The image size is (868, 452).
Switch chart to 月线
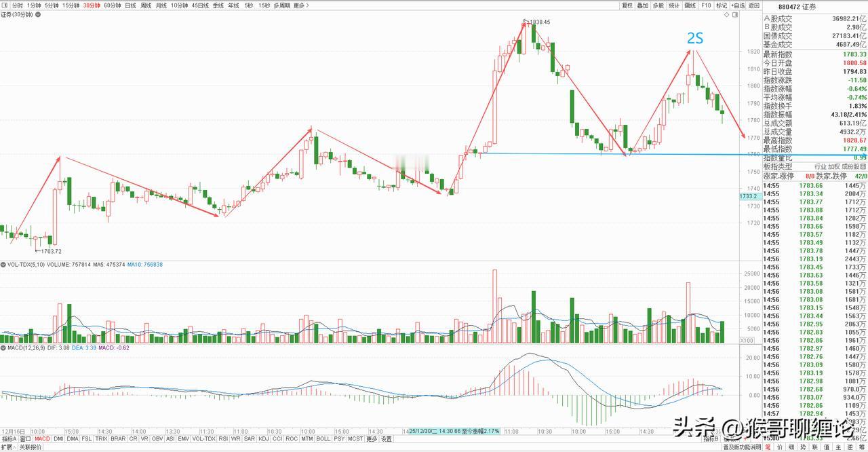tap(161, 5)
